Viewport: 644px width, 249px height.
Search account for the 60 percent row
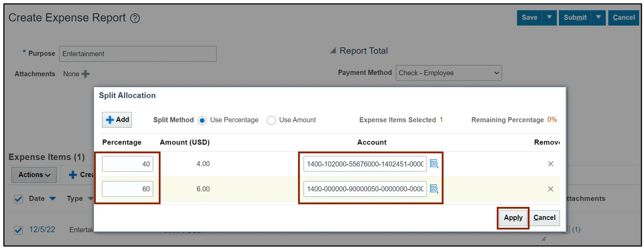click(x=434, y=189)
